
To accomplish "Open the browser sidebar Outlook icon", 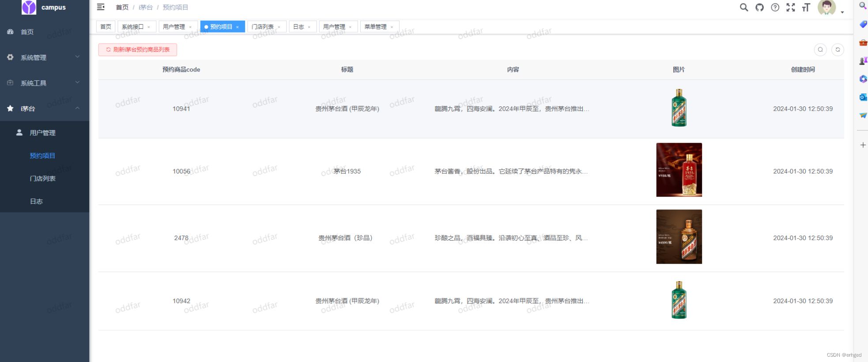I will pos(863,97).
